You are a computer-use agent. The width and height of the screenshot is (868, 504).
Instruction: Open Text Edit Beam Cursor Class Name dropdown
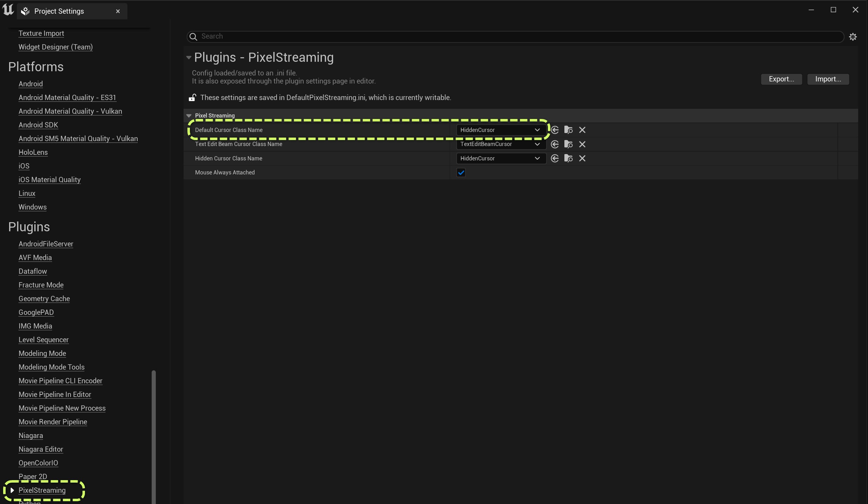(x=501, y=144)
